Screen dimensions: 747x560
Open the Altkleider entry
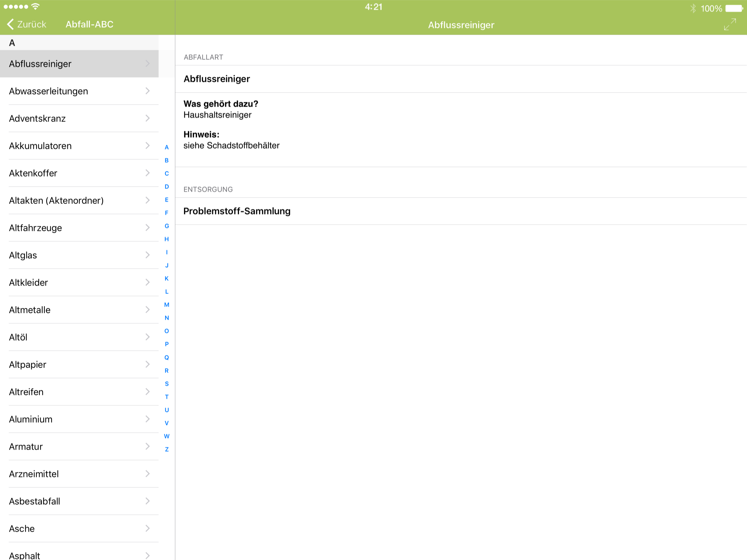pos(79,283)
